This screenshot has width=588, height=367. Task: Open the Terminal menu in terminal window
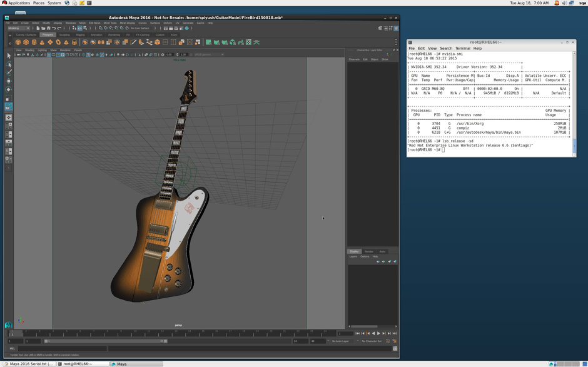click(462, 48)
